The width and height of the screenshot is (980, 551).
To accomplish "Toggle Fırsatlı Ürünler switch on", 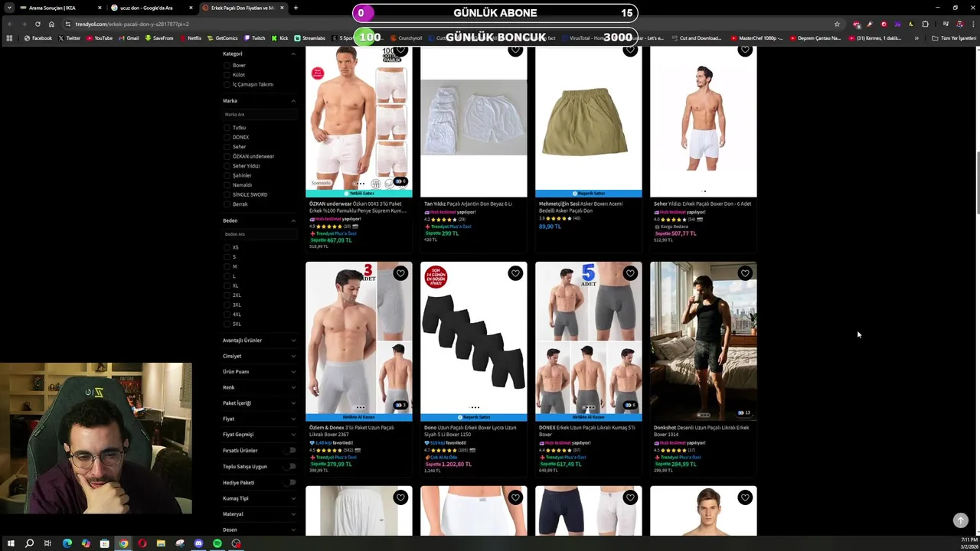I will tap(289, 451).
